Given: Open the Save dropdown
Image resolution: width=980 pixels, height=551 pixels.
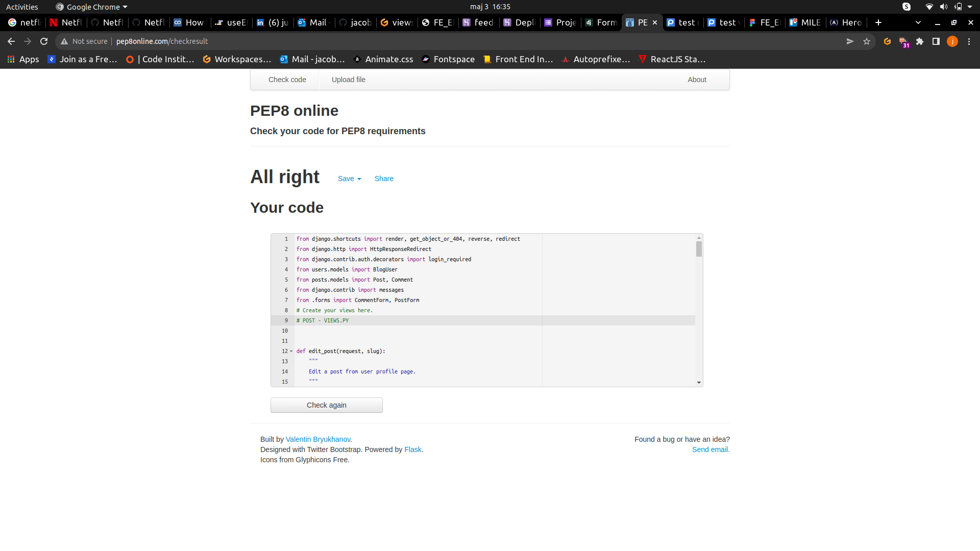Looking at the screenshot, I should pyautogui.click(x=349, y=179).
